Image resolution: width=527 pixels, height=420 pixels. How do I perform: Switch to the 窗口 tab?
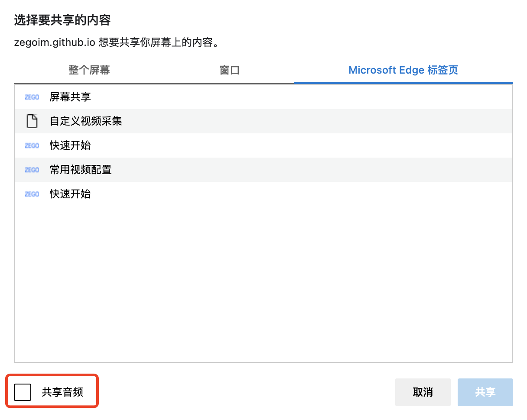[229, 70]
